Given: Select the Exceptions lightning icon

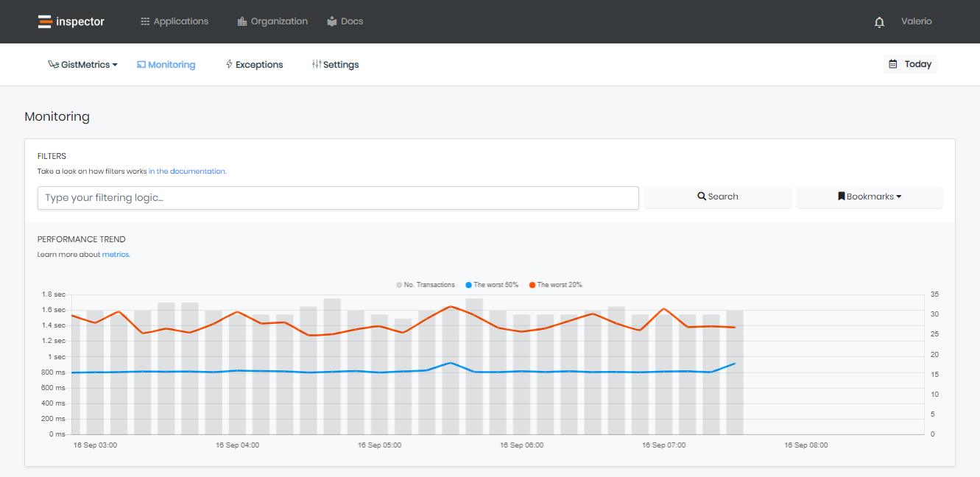Looking at the screenshot, I should tap(228, 64).
